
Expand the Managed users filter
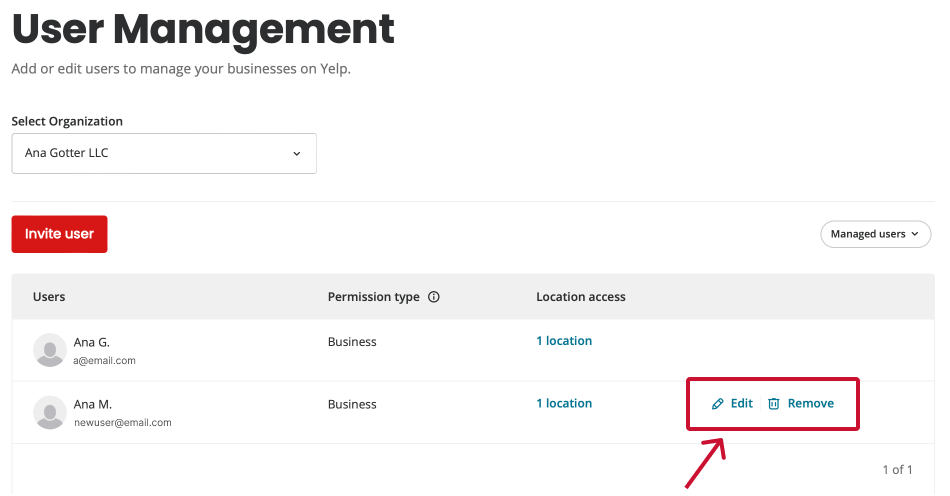(875, 234)
